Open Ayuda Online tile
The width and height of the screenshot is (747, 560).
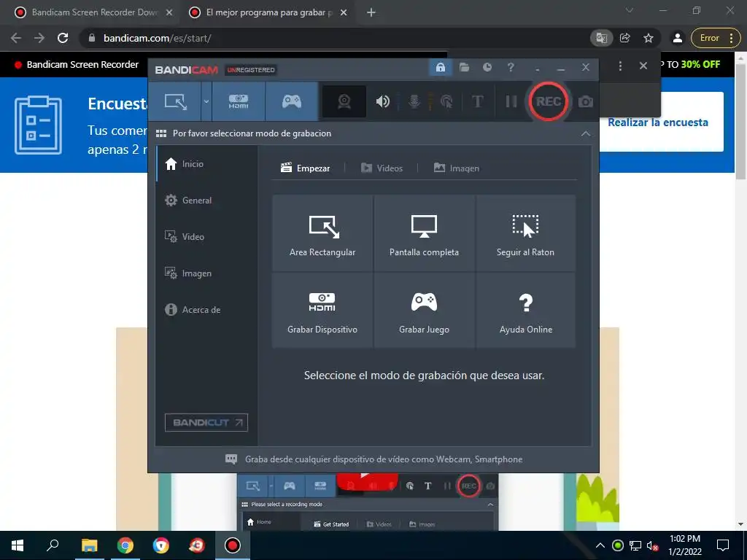click(525, 310)
